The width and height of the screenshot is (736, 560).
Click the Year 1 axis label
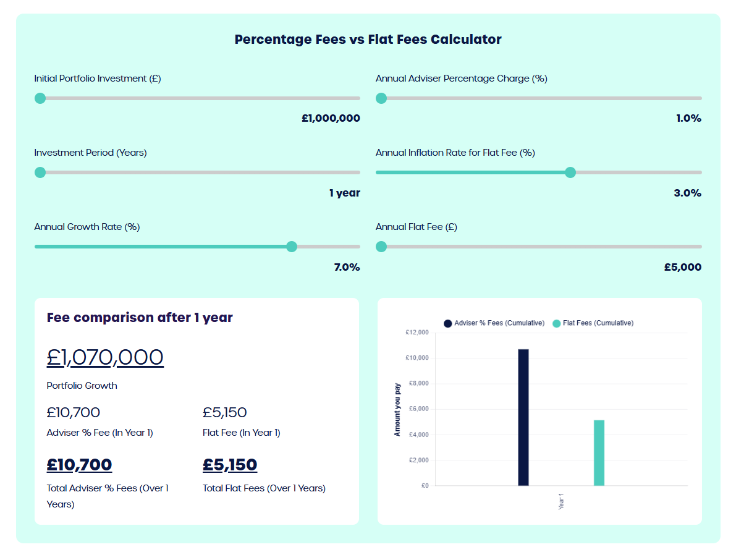click(x=561, y=501)
